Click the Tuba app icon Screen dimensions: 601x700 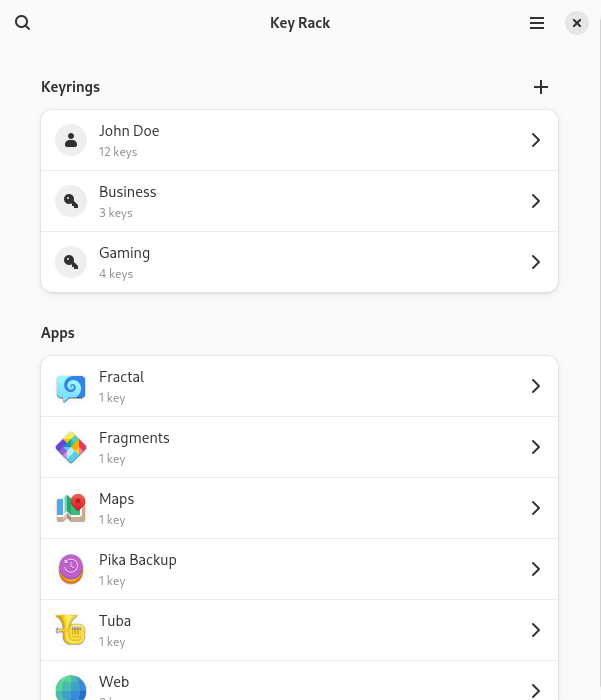point(71,630)
